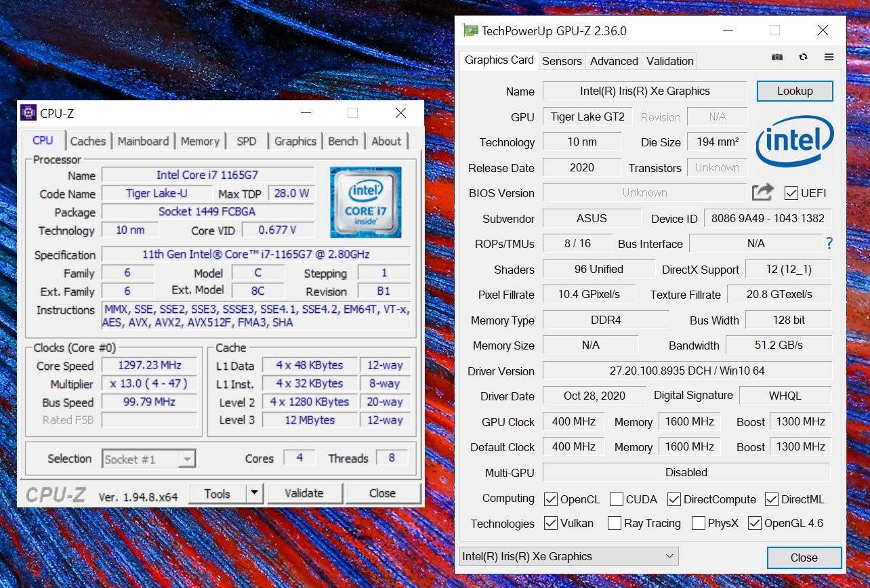Switch to the Caches tab in CPU-Z
This screenshot has width=870, height=588.
click(88, 141)
